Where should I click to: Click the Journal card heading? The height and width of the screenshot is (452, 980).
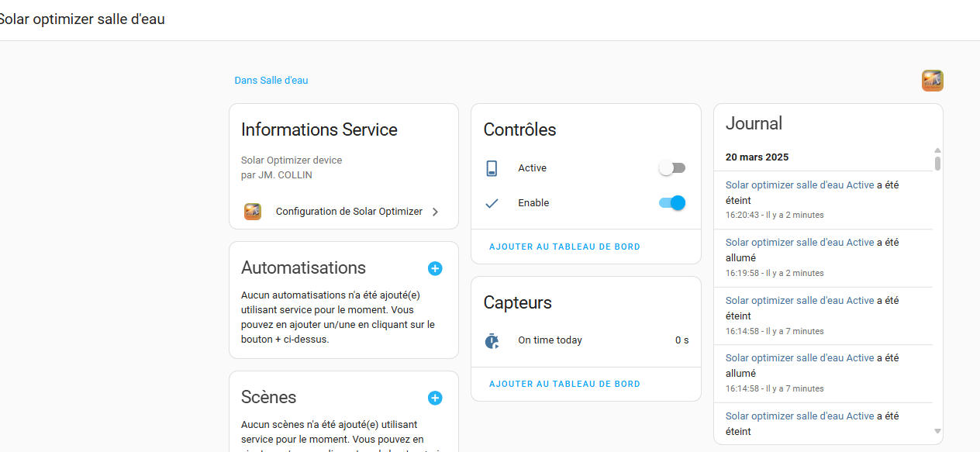[x=754, y=123]
